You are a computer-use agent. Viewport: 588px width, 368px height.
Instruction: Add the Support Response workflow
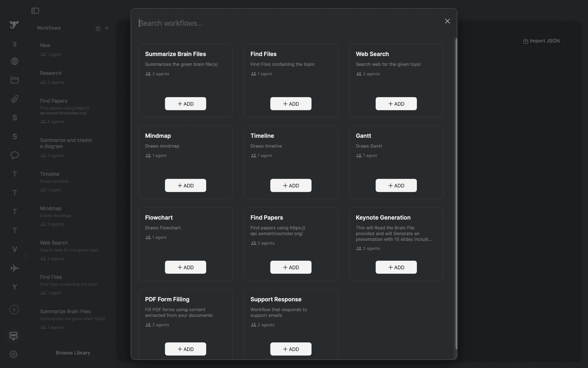pyautogui.click(x=291, y=349)
